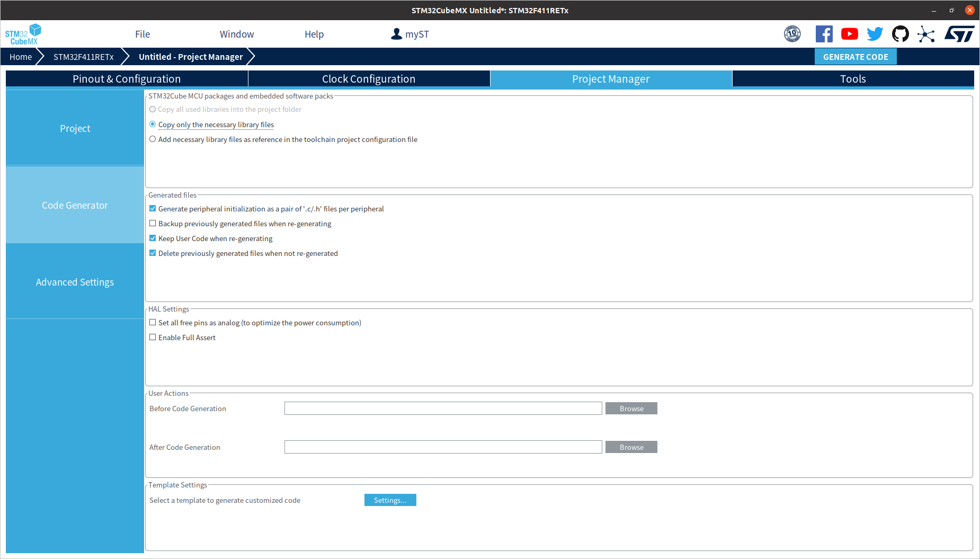This screenshot has height=559, width=980.
Task: Open the myST user account icon
Action: click(x=396, y=34)
